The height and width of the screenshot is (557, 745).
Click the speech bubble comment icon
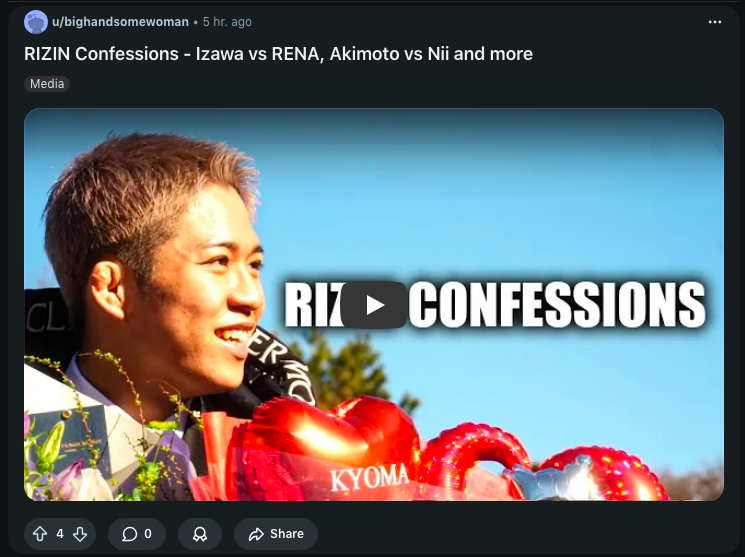coord(129,534)
